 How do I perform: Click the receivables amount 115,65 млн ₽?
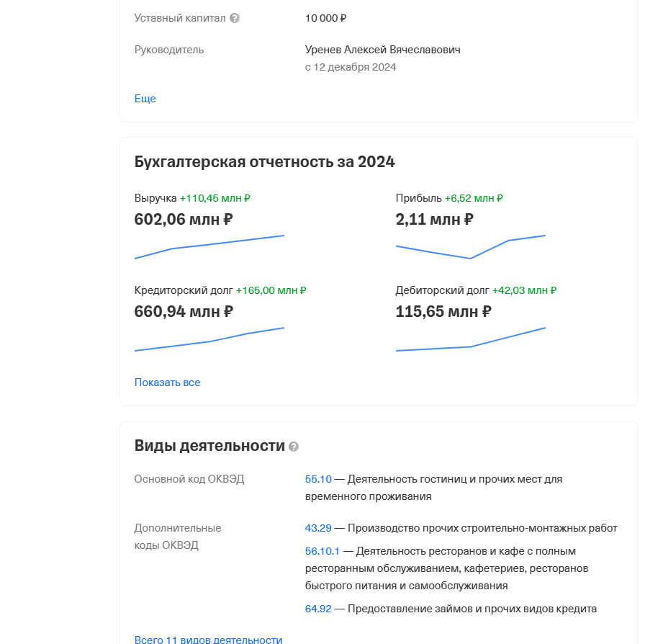pyautogui.click(x=443, y=312)
